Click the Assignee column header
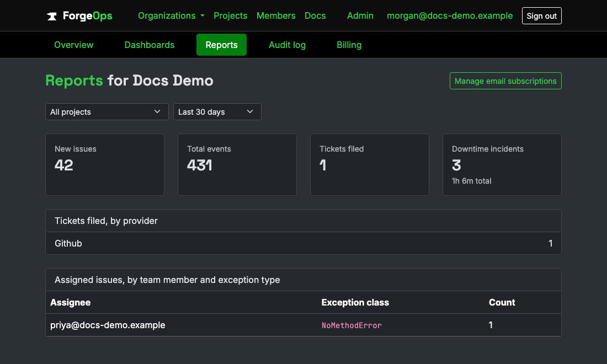Image resolution: width=607 pixels, height=364 pixels. 71,302
